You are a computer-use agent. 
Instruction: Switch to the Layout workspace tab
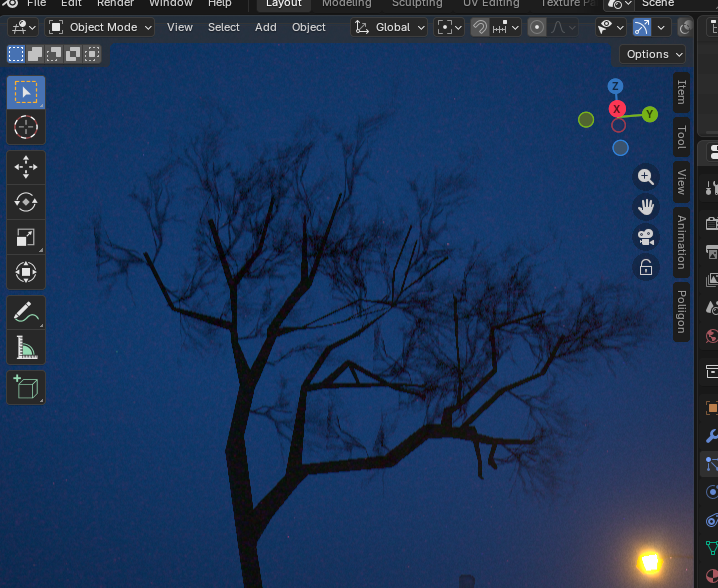(x=283, y=4)
